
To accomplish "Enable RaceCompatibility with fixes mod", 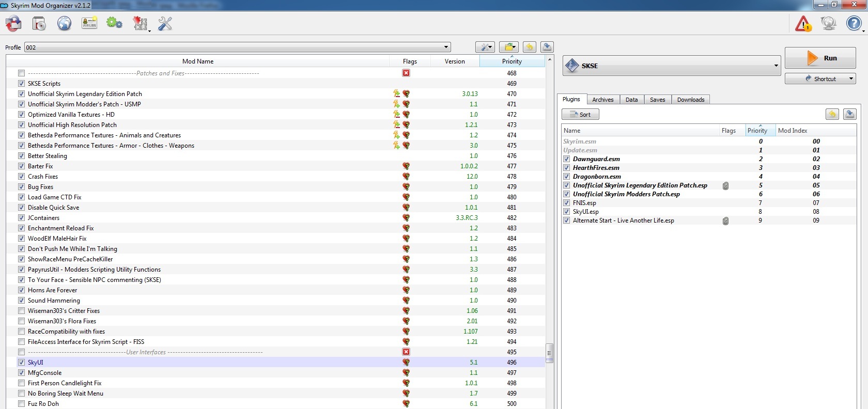I will 21,331.
